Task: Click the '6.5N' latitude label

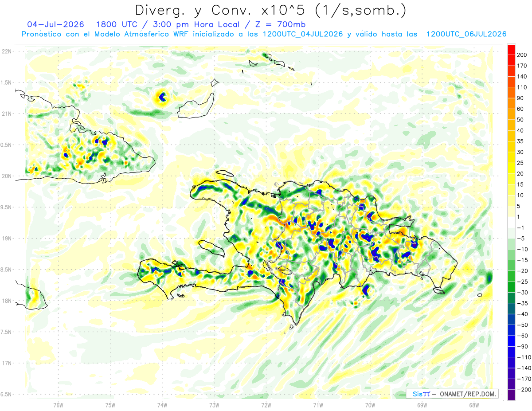Action: [5, 394]
